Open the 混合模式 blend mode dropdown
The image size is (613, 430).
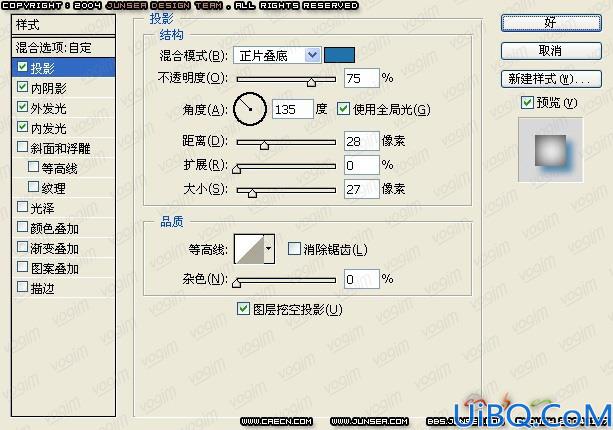point(277,56)
